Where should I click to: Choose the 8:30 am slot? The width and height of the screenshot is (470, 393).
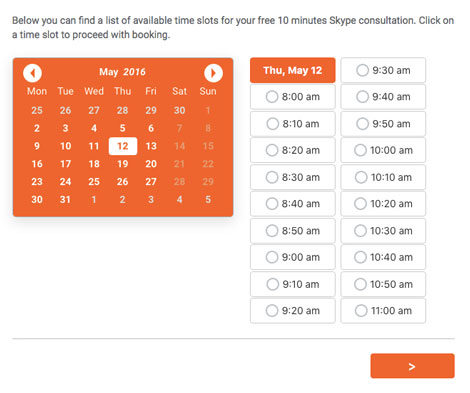pos(293,177)
